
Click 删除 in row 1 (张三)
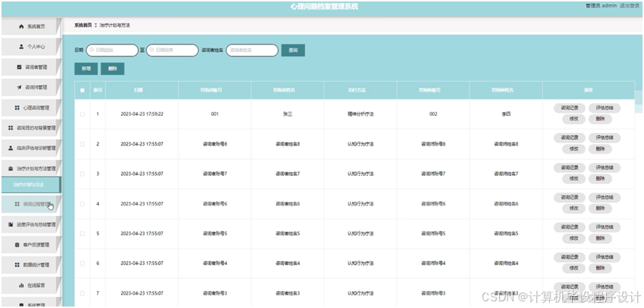(600, 119)
